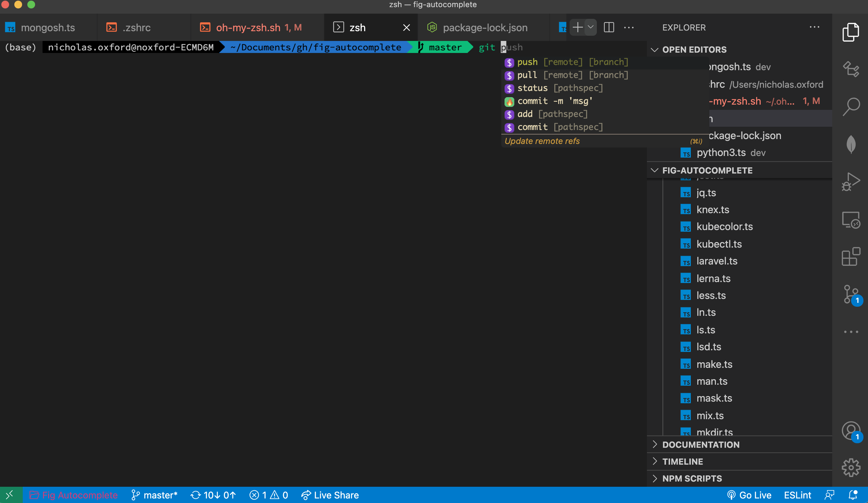Switch to the .zshrc tab
Viewport: 868px width, 503px height.
pyautogui.click(x=137, y=28)
